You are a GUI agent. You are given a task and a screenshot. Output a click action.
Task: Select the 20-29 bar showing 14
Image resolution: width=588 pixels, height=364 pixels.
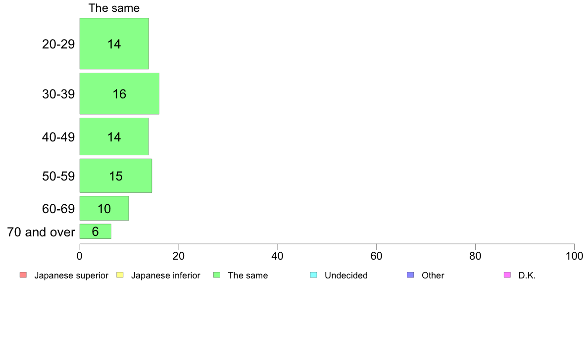coord(114,44)
